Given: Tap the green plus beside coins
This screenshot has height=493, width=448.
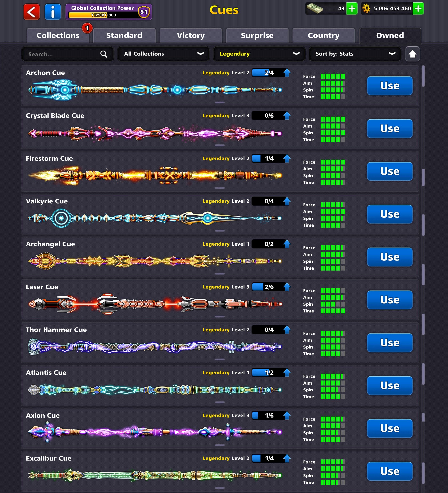Looking at the screenshot, I should pyautogui.click(x=418, y=9).
